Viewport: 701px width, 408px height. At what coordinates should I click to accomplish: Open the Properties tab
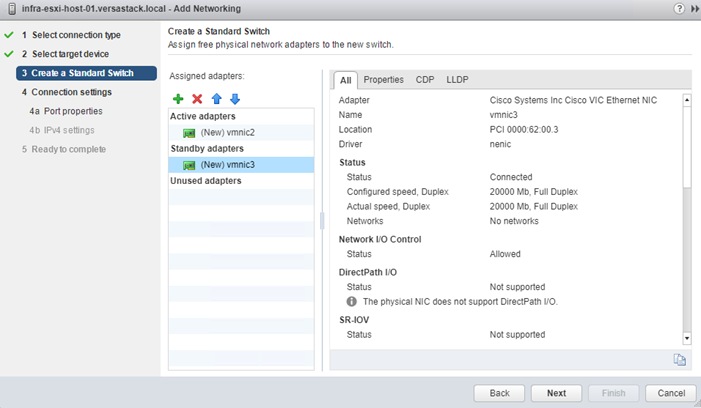tap(383, 80)
